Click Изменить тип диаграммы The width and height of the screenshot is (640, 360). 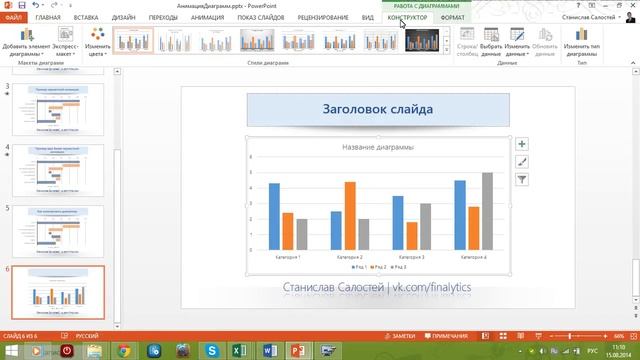pyautogui.click(x=582, y=42)
